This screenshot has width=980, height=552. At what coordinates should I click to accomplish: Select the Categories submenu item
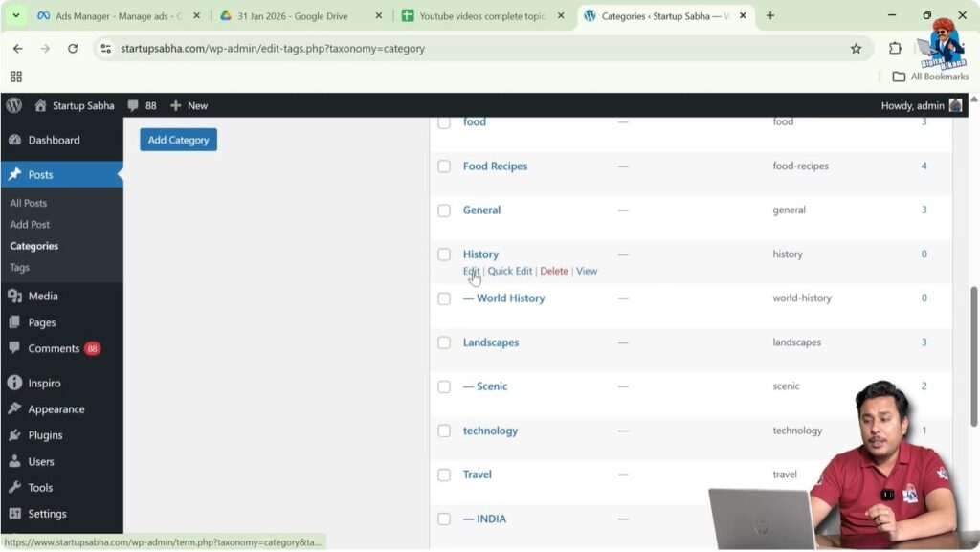click(x=33, y=246)
